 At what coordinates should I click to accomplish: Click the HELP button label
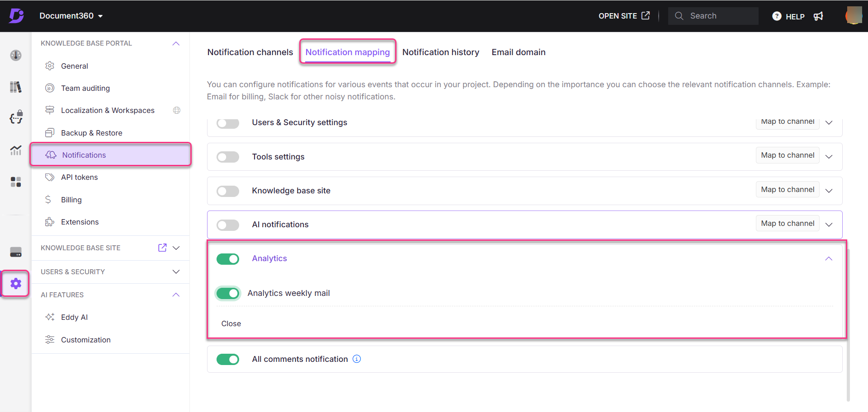(795, 17)
